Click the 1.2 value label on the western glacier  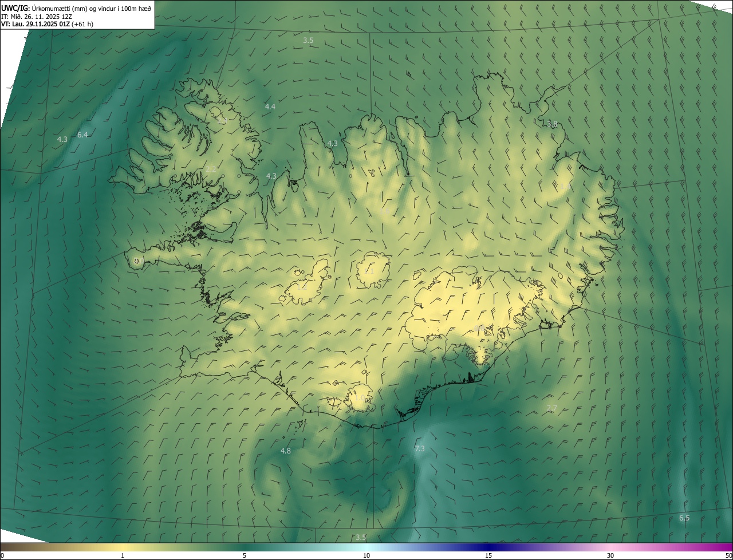[x=301, y=286]
